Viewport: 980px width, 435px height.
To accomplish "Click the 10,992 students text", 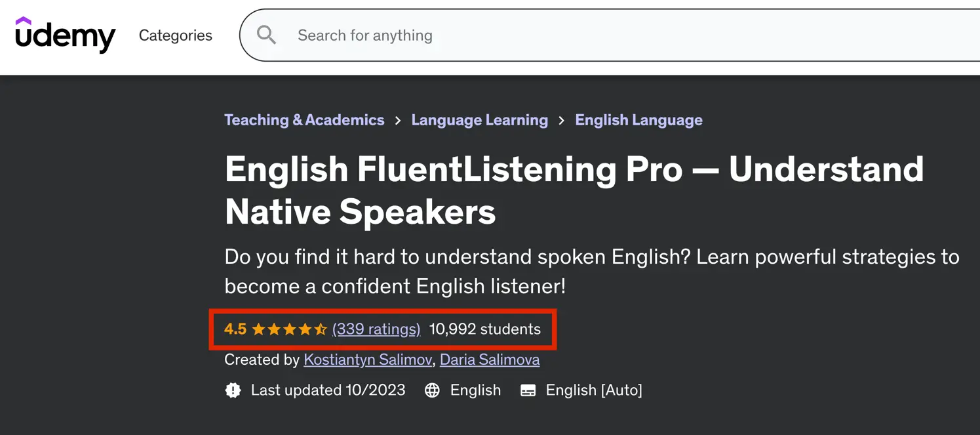I will click(485, 329).
